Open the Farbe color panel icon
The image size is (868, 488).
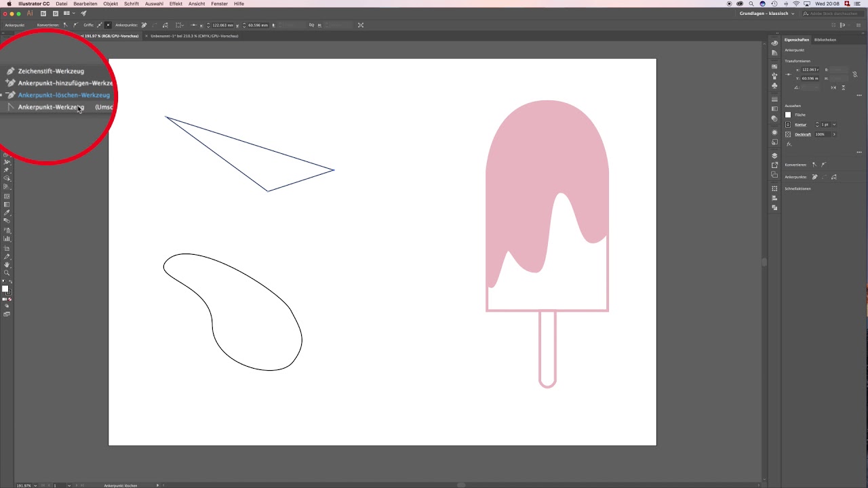tap(774, 43)
